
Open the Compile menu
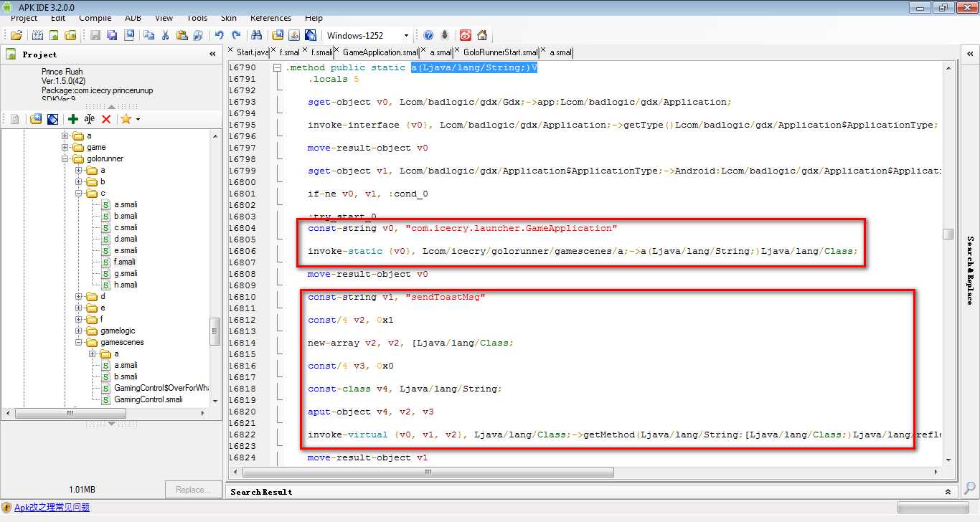[x=95, y=18]
